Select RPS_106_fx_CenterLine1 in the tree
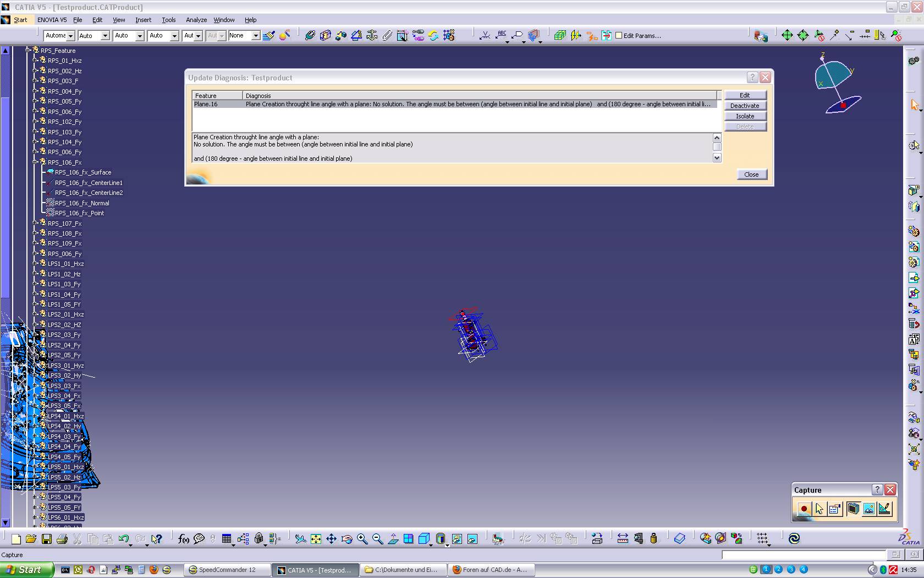This screenshot has height=578, width=924. point(89,183)
